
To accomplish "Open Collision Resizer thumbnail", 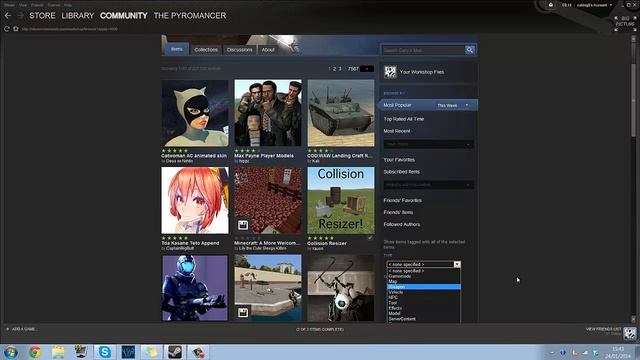I will click(341, 200).
